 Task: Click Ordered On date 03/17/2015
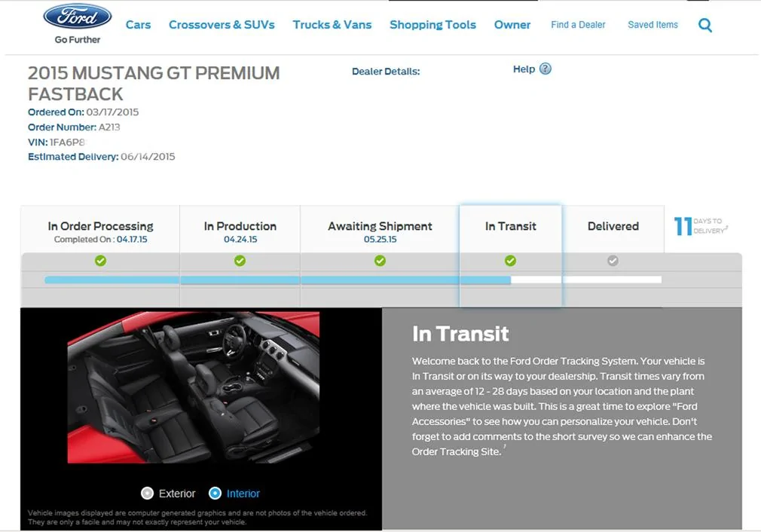[x=112, y=112]
